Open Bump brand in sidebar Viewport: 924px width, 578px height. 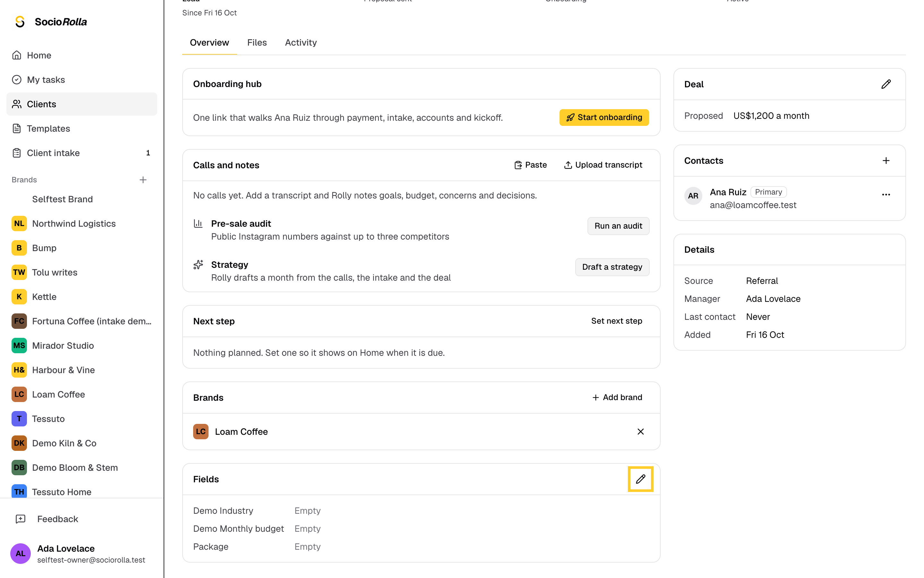[x=82, y=248]
